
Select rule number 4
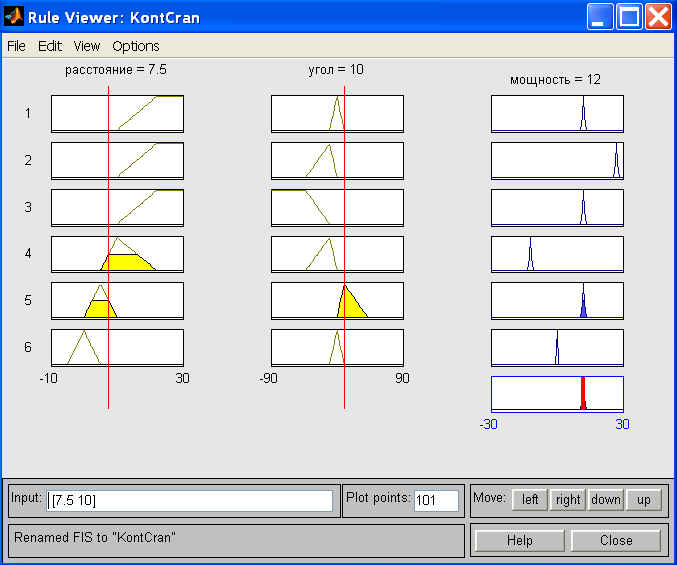pyautogui.click(x=28, y=253)
